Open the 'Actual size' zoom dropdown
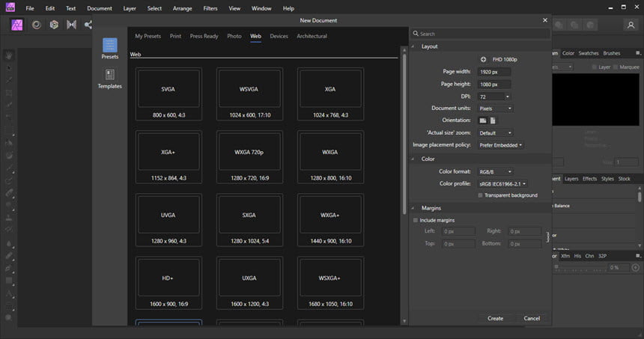 tap(495, 133)
